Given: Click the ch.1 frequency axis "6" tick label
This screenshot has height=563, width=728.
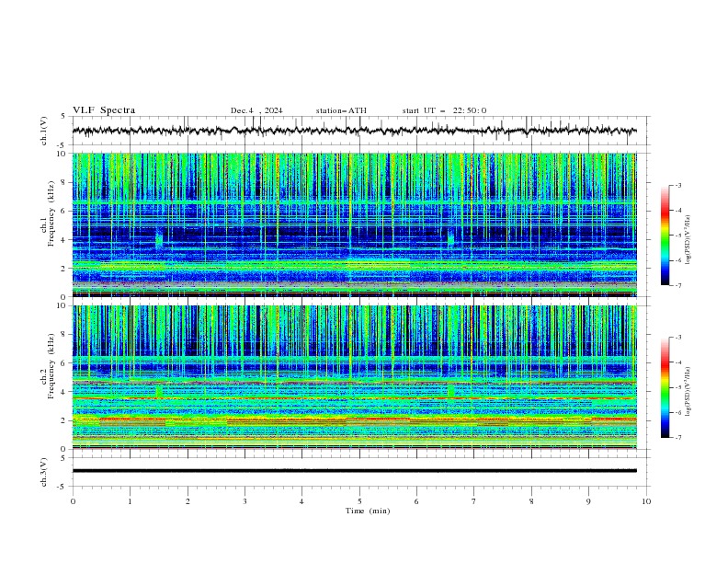Looking at the screenshot, I should tap(64, 211).
